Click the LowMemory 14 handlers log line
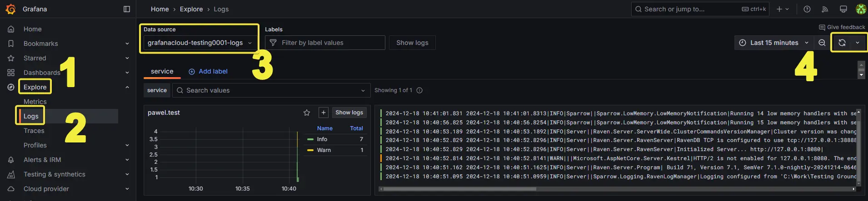Image resolution: width=868 pixels, height=201 pixels. pos(618,113)
